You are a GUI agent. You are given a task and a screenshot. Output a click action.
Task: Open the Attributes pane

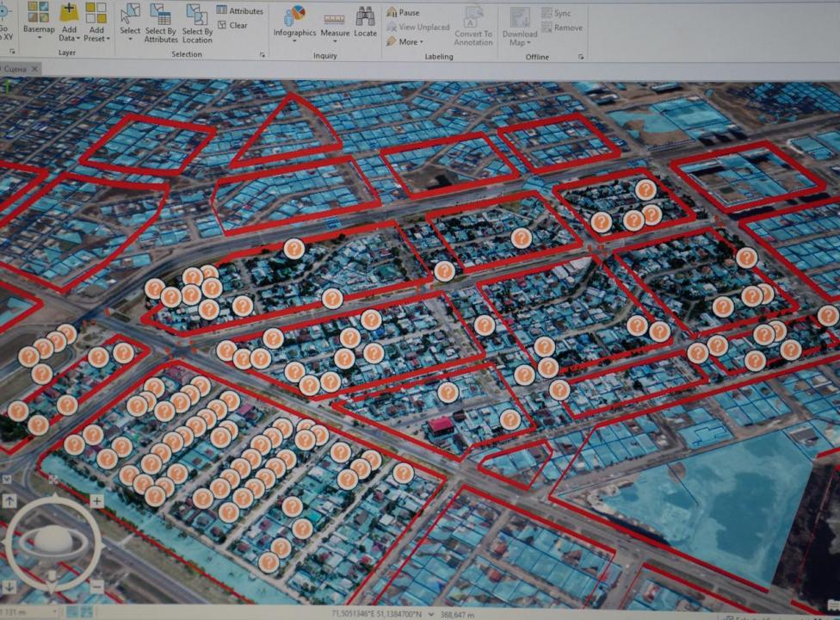pos(240,11)
